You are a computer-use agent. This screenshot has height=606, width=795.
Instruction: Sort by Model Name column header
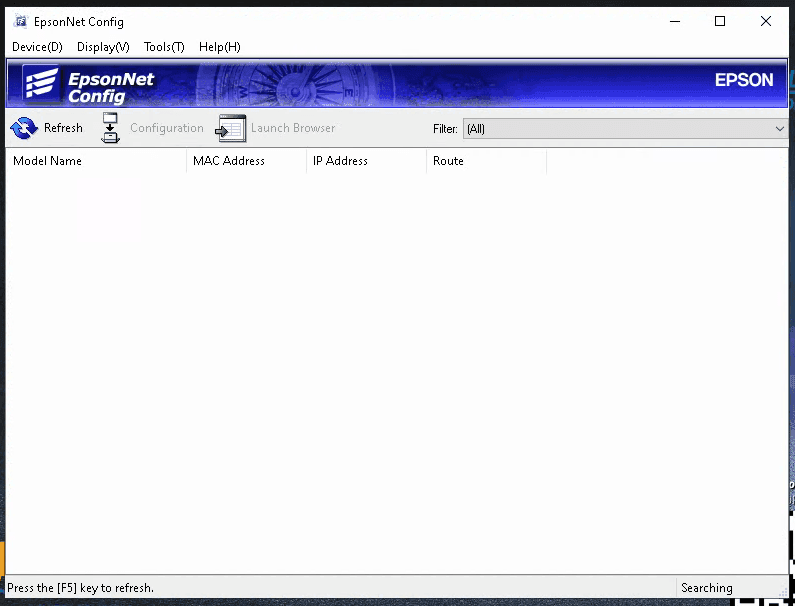click(96, 161)
